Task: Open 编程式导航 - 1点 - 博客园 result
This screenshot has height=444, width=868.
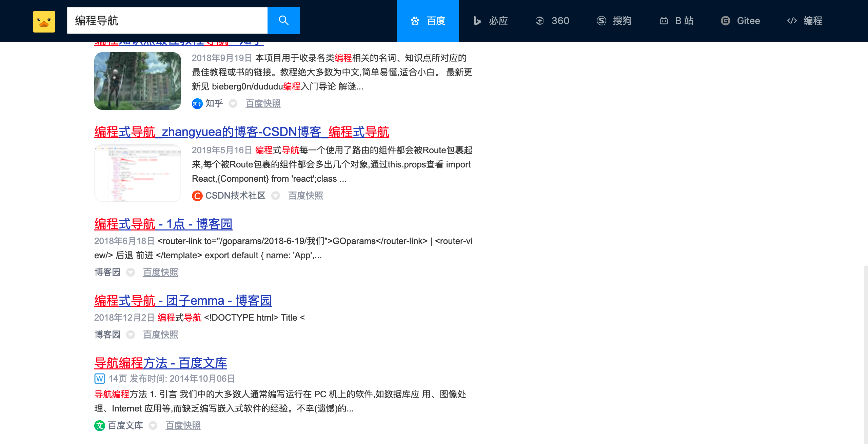Action: 163,224
